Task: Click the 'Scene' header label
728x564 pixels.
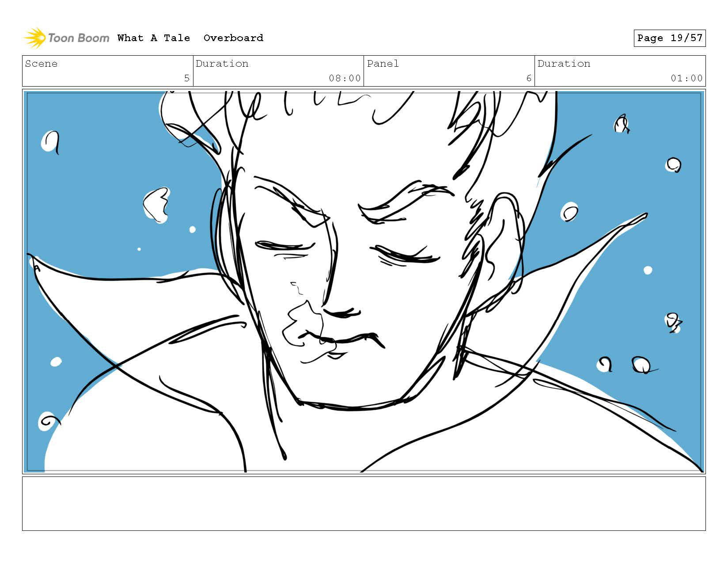Action: click(x=41, y=64)
